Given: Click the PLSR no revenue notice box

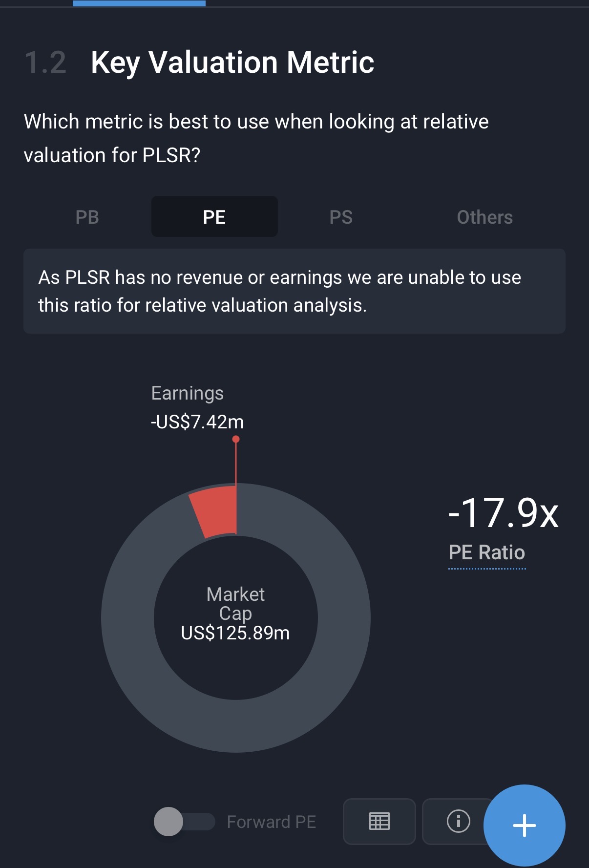Looking at the screenshot, I should pos(294,291).
